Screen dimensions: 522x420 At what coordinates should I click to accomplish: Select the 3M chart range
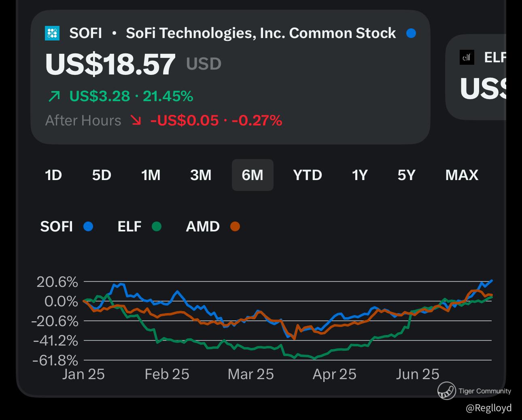click(201, 175)
